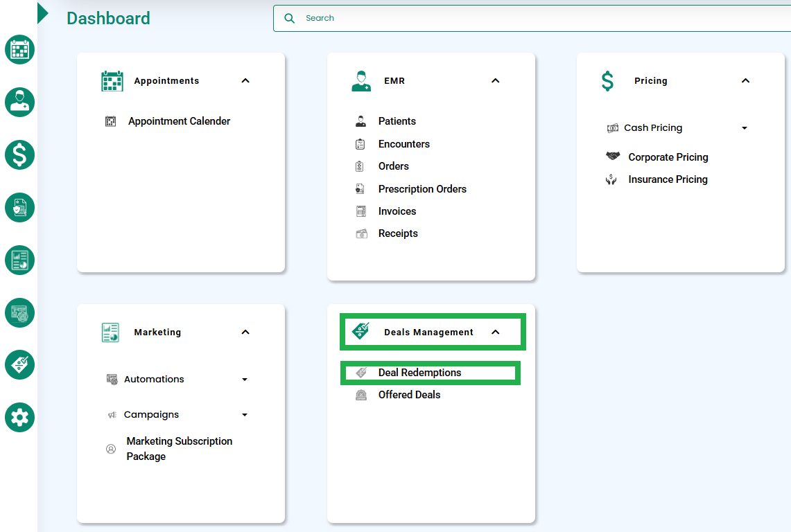The height and width of the screenshot is (532, 791).
Task: Open the settings gear in the sidebar
Action: [19, 417]
